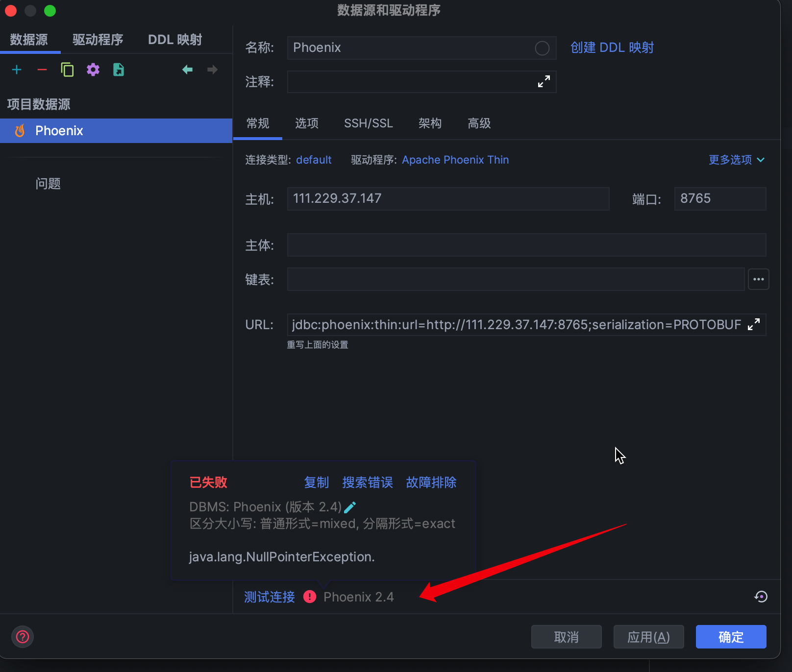Switch to the 驱动程序 tab
The image size is (792, 672).
(98, 40)
